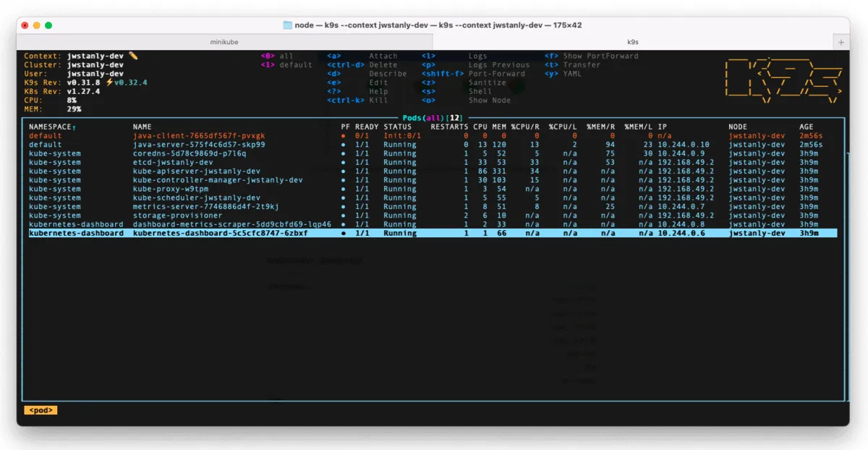This screenshot has height=450, width=868.
Task: Click the blue ready dot for kube-proxy-w9tpm
Action: click(x=344, y=189)
